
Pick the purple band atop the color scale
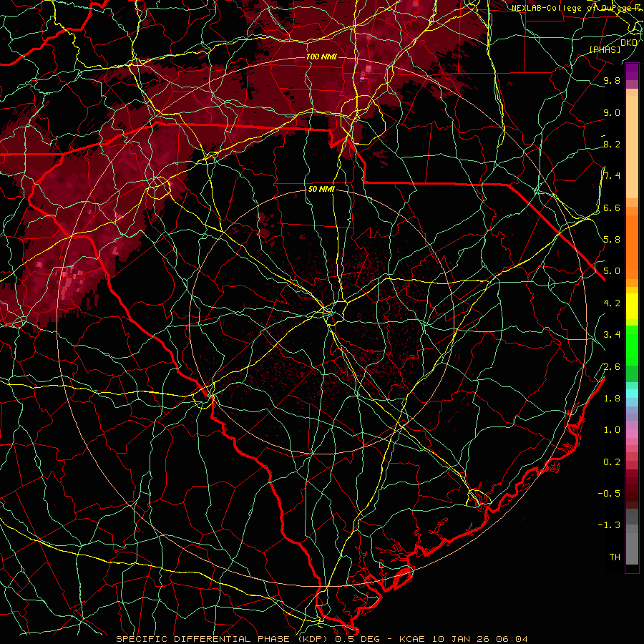pos(632,72)
